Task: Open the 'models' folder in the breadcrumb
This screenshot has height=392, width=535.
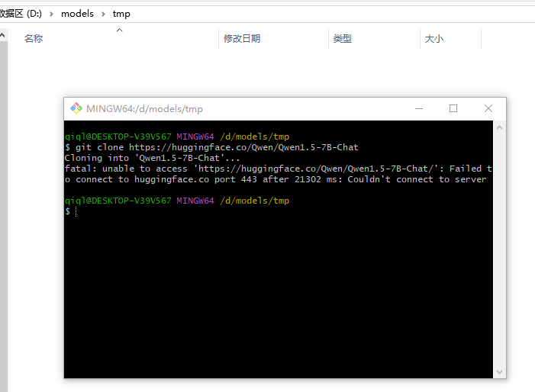Action: pos(77,14)
